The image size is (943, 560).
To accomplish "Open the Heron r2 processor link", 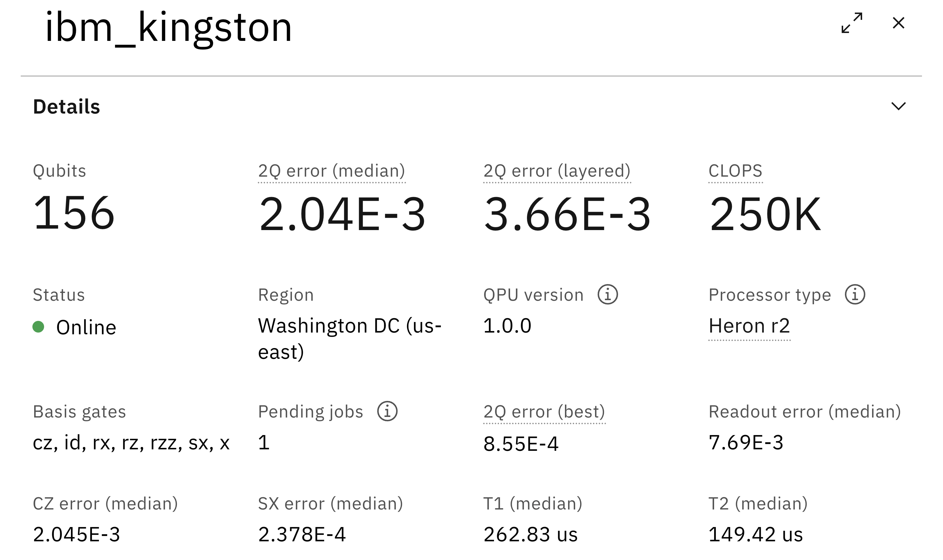I will click(749, 326).
